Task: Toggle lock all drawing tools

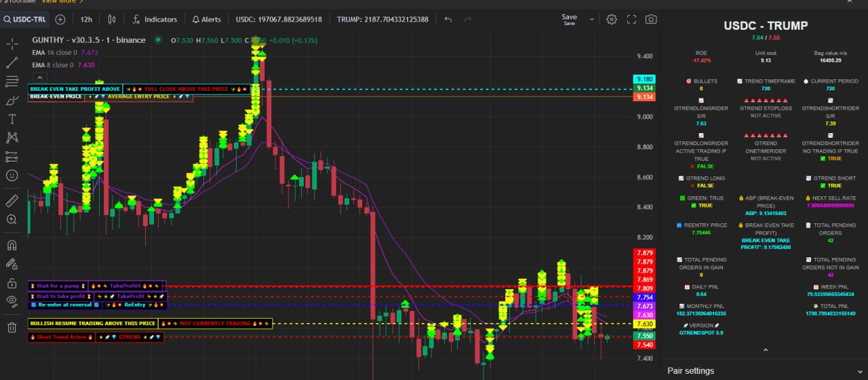Action: [12, 282]
